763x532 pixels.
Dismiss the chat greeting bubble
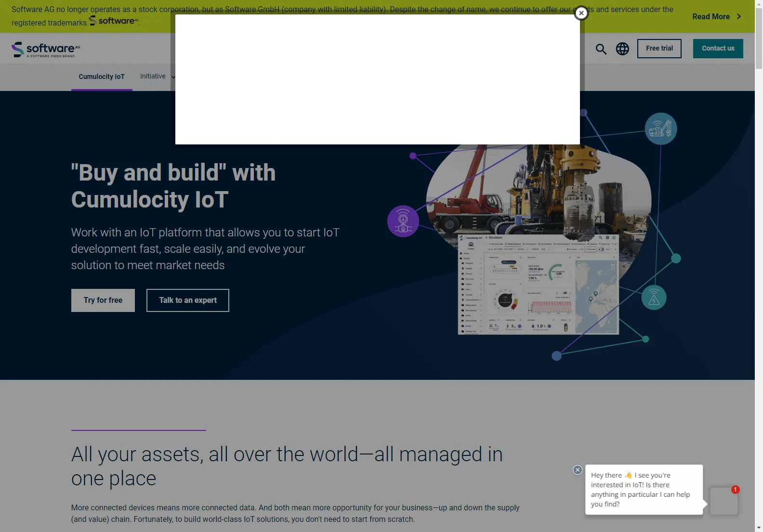(578, 470)
